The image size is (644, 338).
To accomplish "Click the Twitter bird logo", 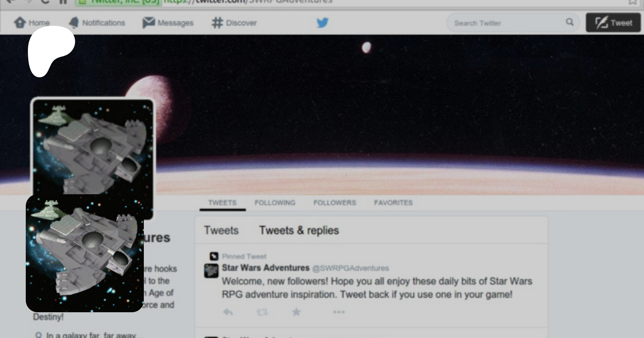I will point(322,23).
